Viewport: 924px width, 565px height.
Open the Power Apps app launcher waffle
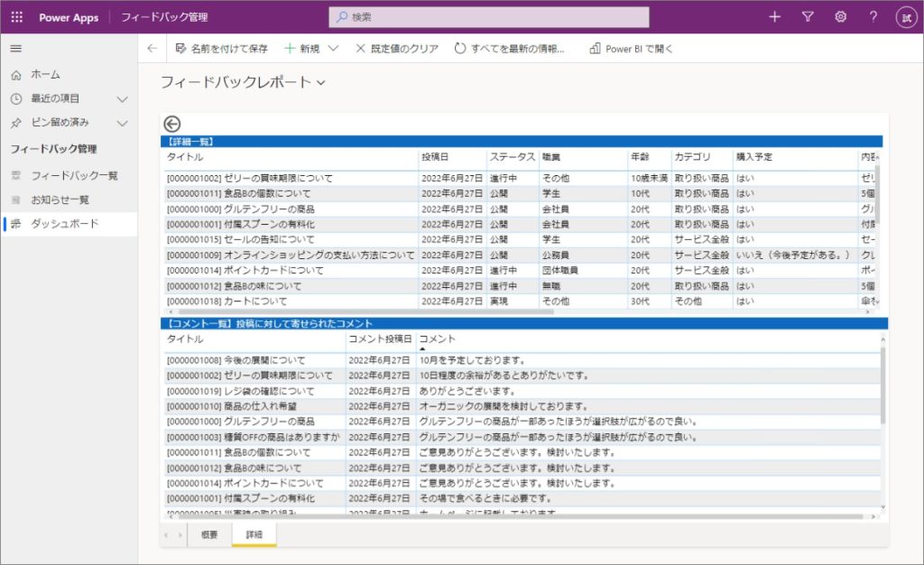(16, 17)
